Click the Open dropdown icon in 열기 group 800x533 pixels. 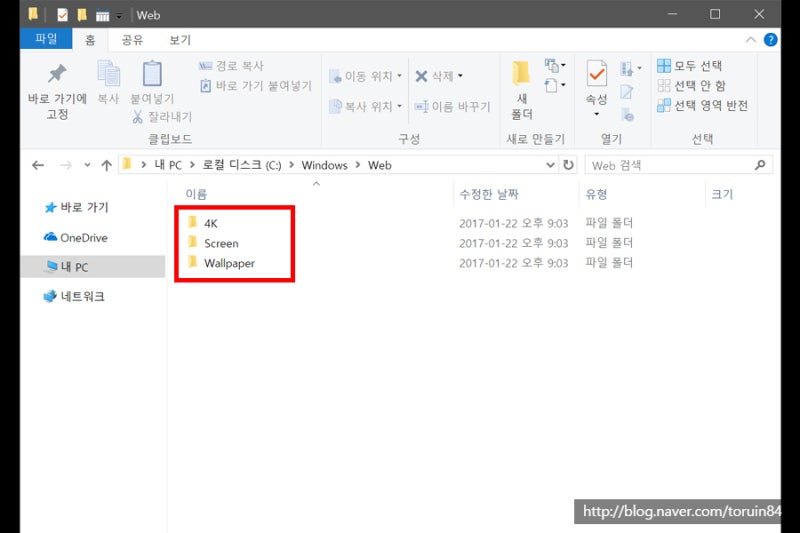coord(631,68)
